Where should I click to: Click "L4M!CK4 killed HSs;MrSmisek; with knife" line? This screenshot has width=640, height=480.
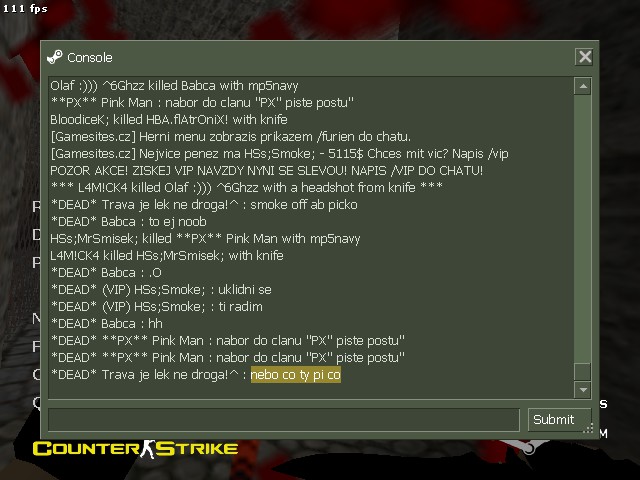[167, 256]
